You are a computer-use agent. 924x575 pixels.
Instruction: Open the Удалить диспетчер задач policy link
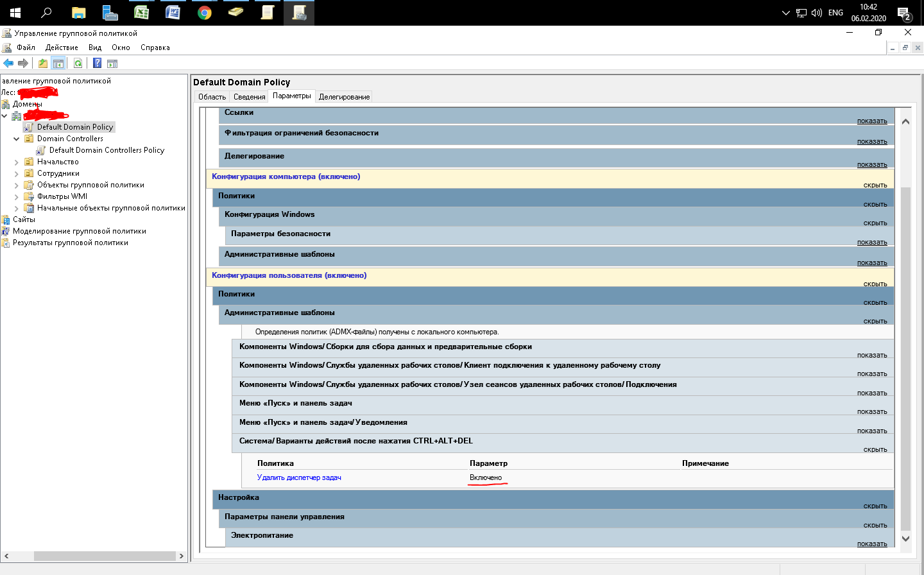click(x=299, y=477)
